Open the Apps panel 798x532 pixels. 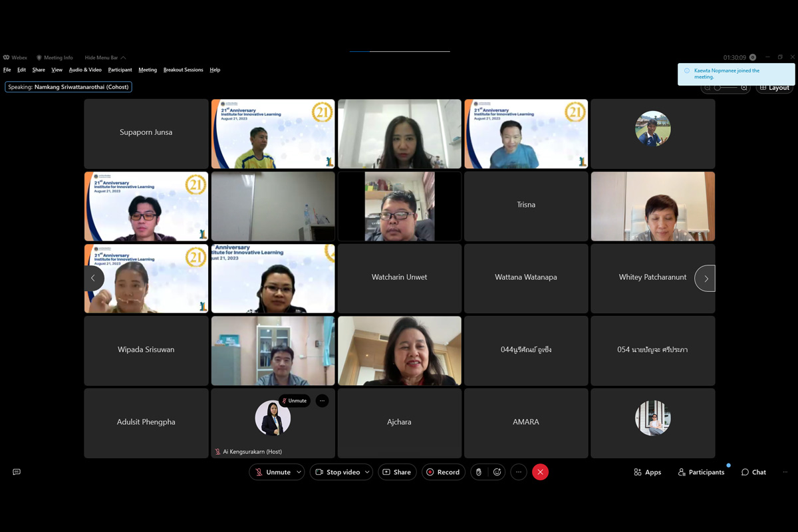[x=647, y=472]
